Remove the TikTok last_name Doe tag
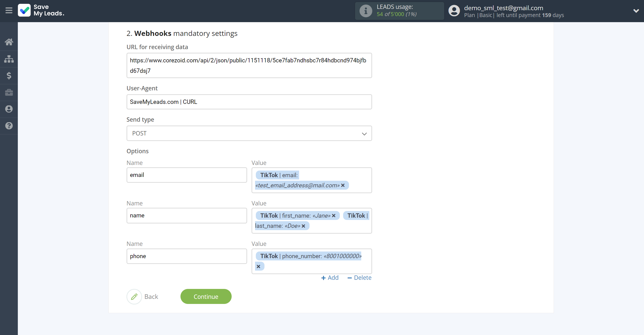644x335 pixels. pyautogui.click(x=303, y=226)
